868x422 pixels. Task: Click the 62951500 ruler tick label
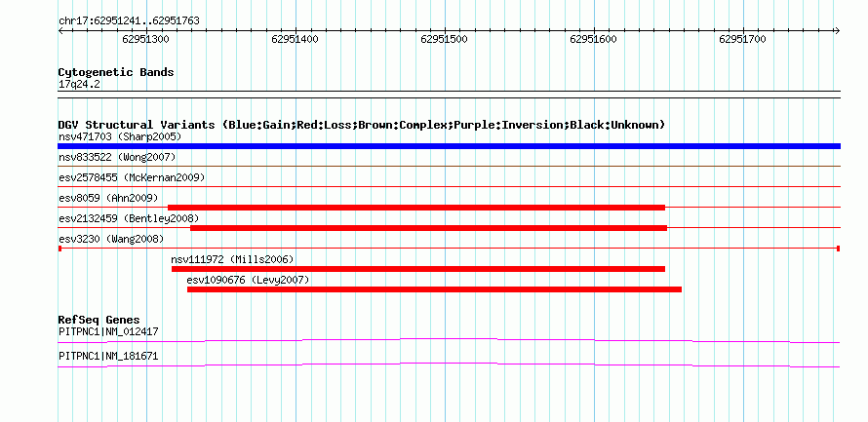pos(444,39)
